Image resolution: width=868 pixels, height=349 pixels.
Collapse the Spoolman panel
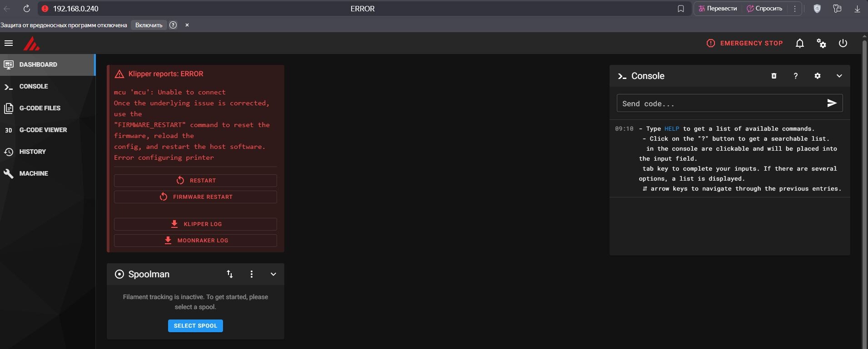click(x=273, y=274)
